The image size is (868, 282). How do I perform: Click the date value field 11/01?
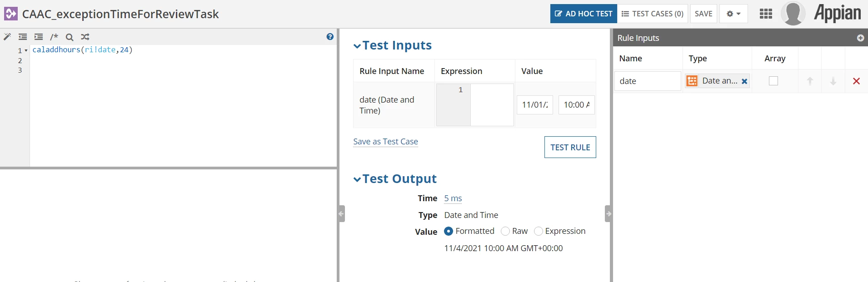(x=535, y=104)
